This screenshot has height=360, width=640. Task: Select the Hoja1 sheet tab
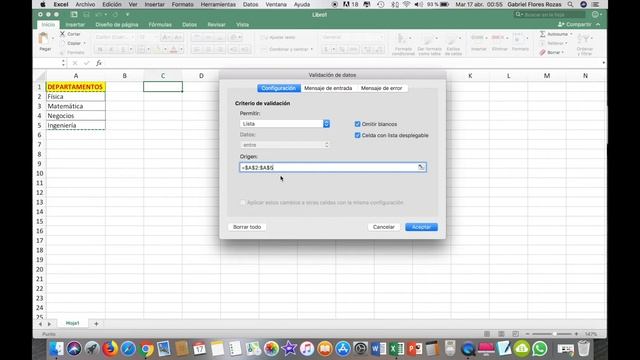point(73,323)
